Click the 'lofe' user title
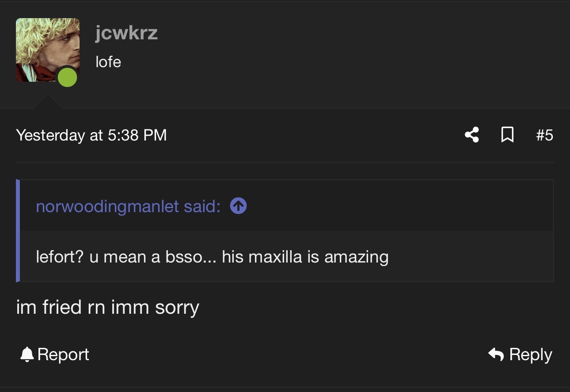This screenshot has width=570, height=392. point(108,62)
